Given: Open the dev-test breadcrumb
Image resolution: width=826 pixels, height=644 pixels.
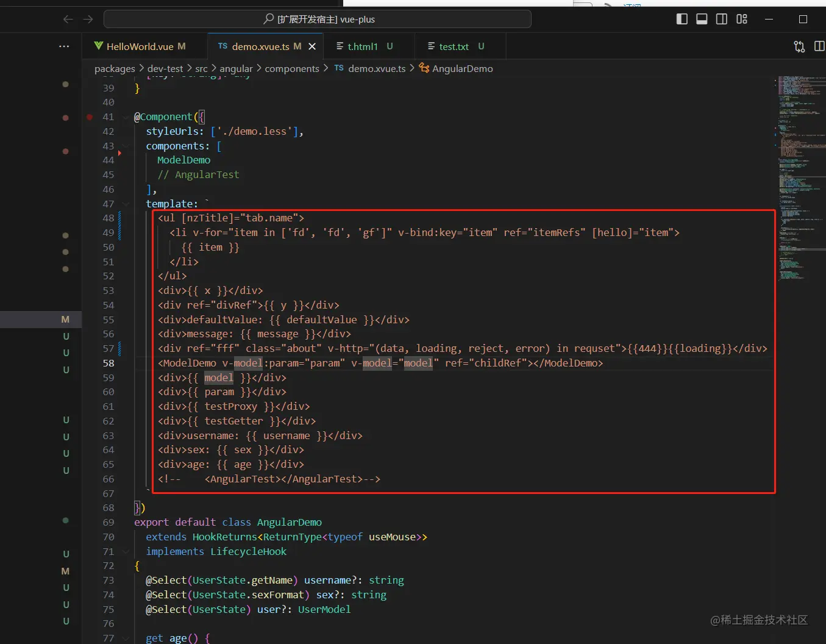Looking at the screenshot, I should pos(165,69).
